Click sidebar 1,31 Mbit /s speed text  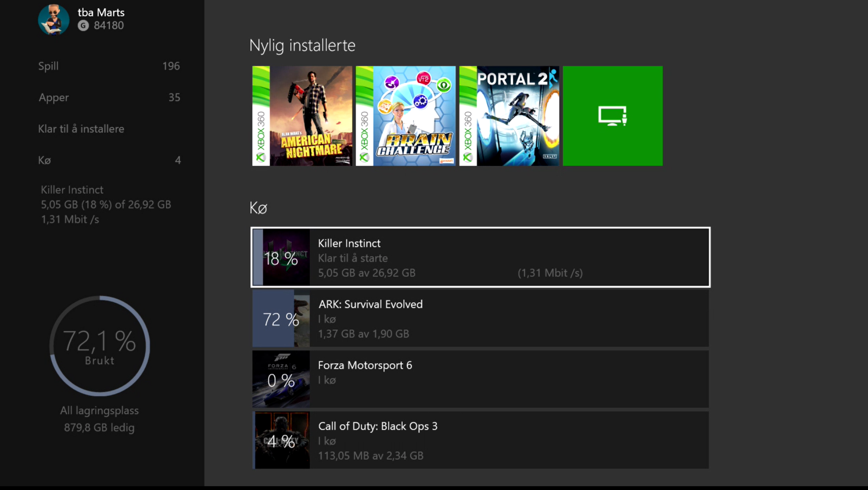(70, 220)
